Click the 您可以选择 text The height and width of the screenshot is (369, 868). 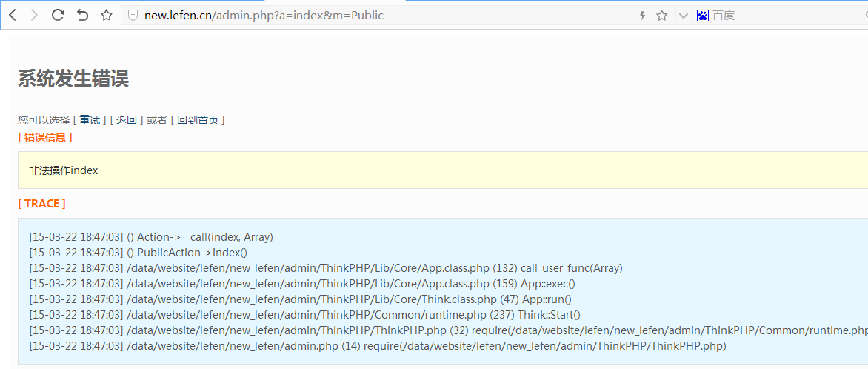[x=44, y=120]
